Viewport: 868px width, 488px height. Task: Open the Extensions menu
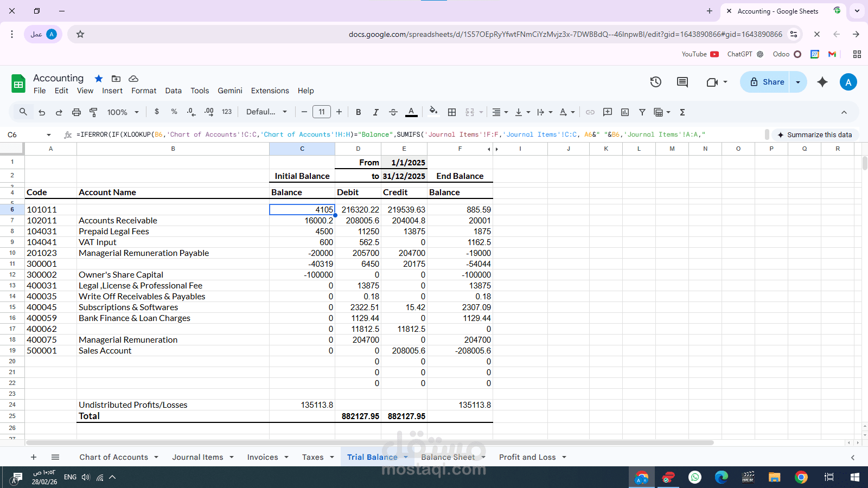270,91
